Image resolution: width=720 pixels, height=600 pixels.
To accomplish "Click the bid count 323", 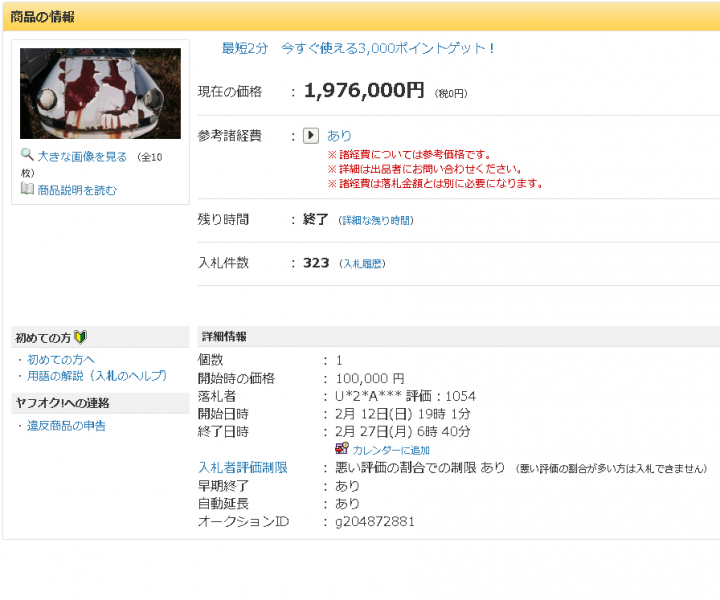I will point(316,263).
